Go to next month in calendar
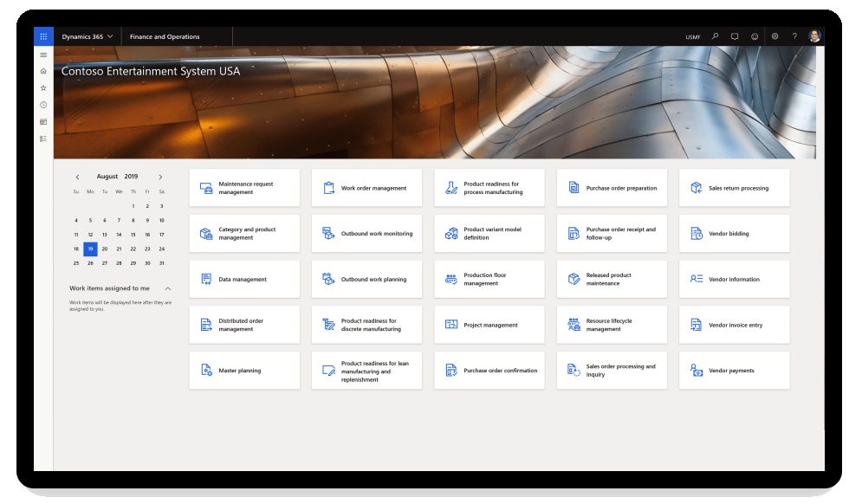This screenshot has height=504, width=862. pyautogui.click(x=160, y=177)
